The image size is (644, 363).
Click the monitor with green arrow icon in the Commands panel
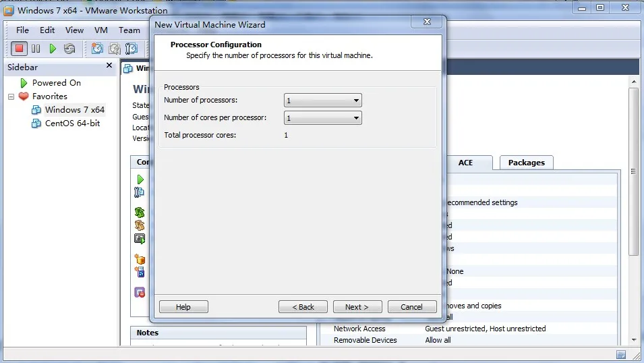pyautogui.click(x=140, y=238)
